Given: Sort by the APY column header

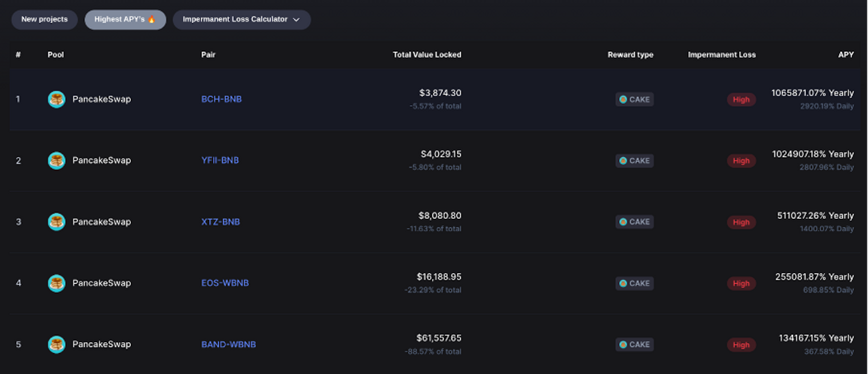Looking at the screenshot, I should point(846,54).
